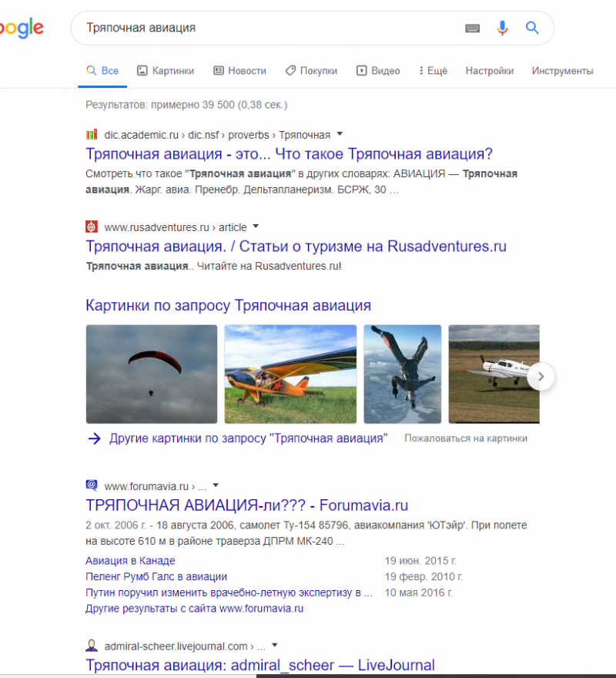Image resolution: width=616 pixels, height=678 pixels.
Task: Open the Ещё menu
Action: (433, 71)
